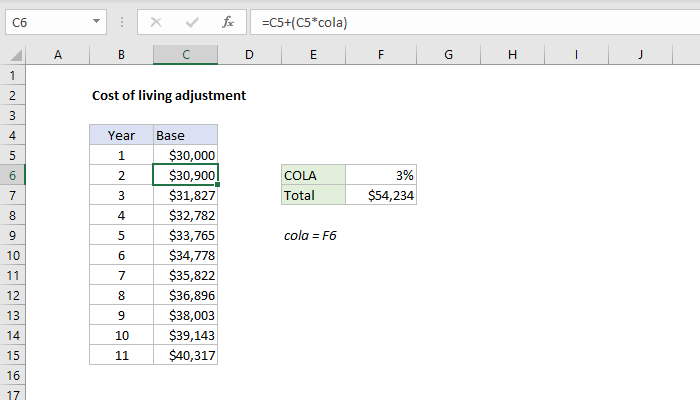Expand the Name Box dropdown arrow
The width and height of the screenshot is (700, 400).
[96, 21]
